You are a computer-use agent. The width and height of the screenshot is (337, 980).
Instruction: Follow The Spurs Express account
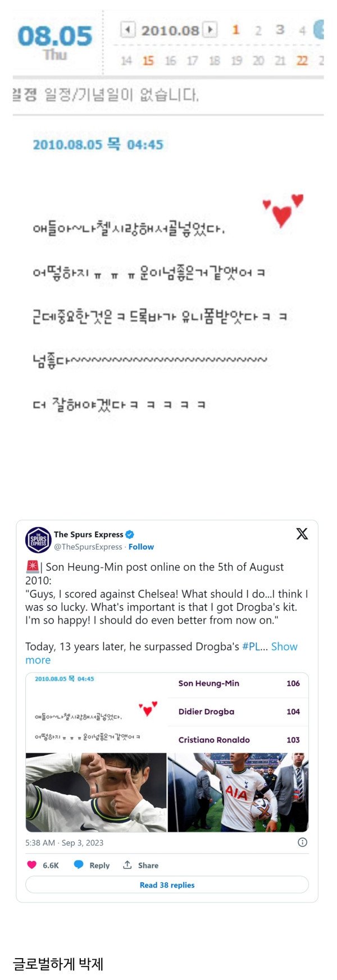coord(141,547)
